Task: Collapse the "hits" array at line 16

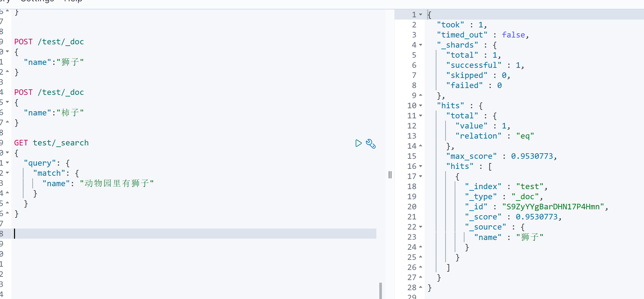Action: pos(420,166)
